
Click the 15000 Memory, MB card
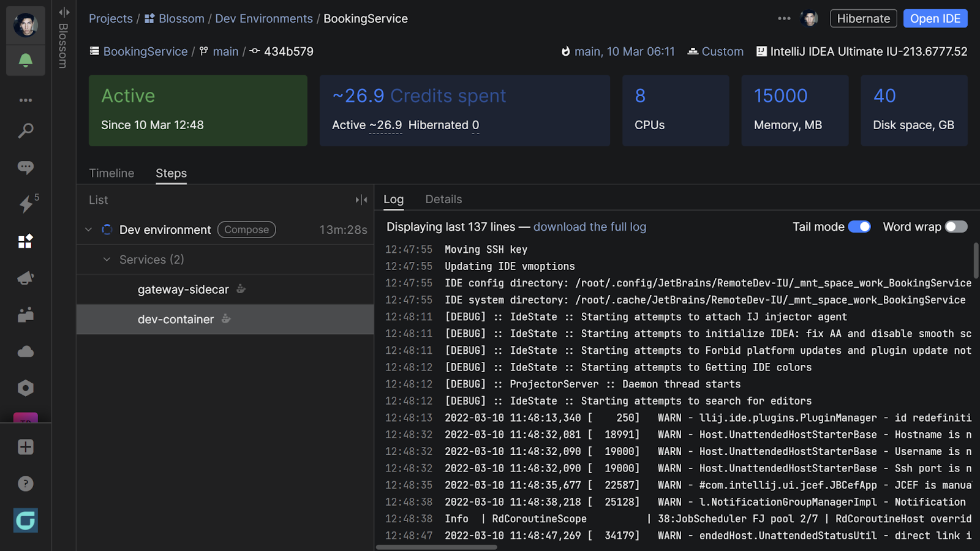795,111
